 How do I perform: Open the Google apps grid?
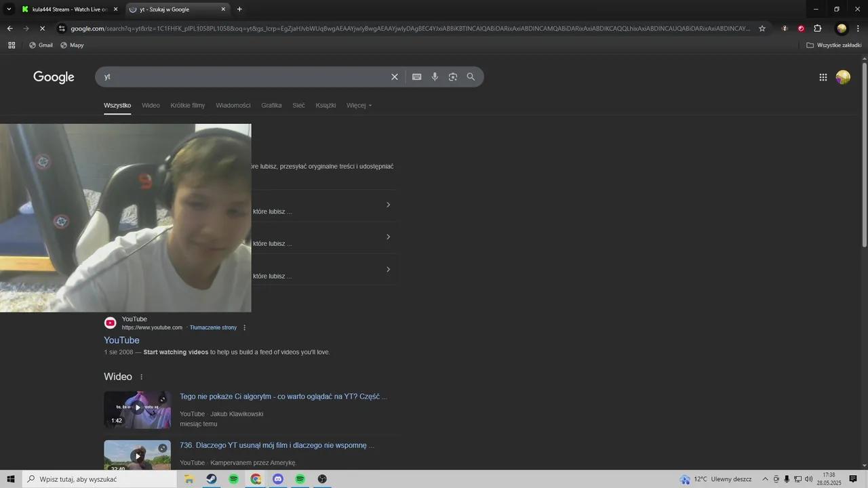pyautogui.click(x=823, y=77)
